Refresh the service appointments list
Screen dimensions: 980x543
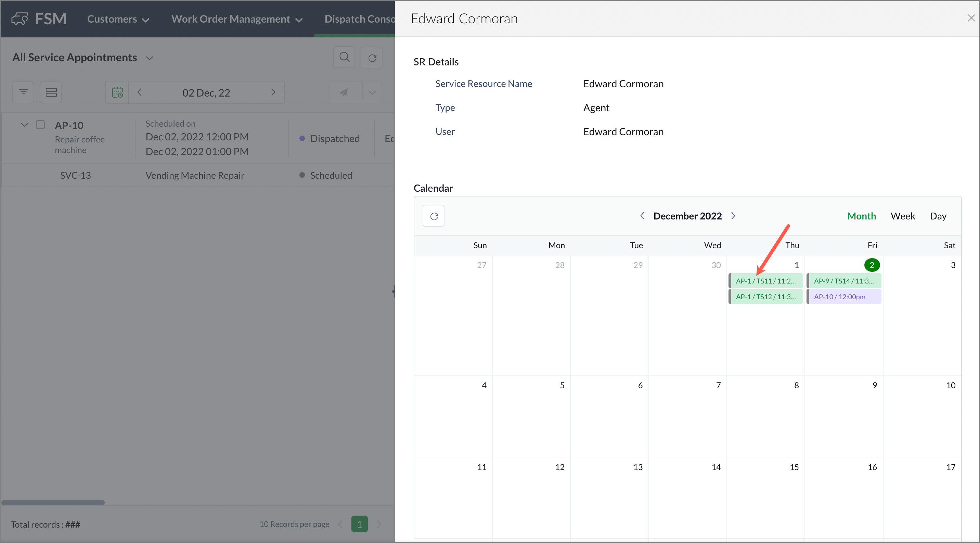372,58
